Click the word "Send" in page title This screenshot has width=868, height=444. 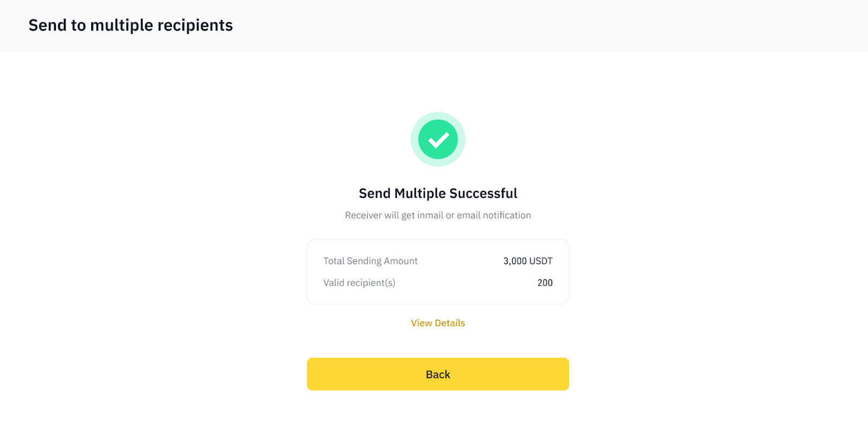pos(47,25)
